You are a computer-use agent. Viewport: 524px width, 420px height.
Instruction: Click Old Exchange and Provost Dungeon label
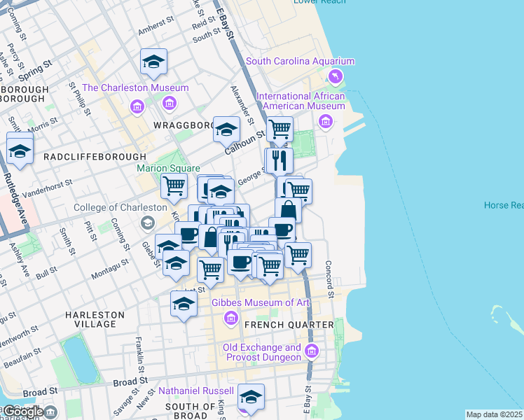pos(262,352)
